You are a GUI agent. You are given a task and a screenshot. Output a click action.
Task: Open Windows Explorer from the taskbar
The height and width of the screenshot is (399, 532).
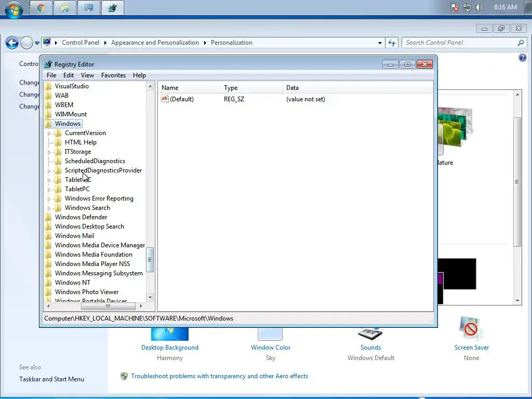click(x=65, y=8)
